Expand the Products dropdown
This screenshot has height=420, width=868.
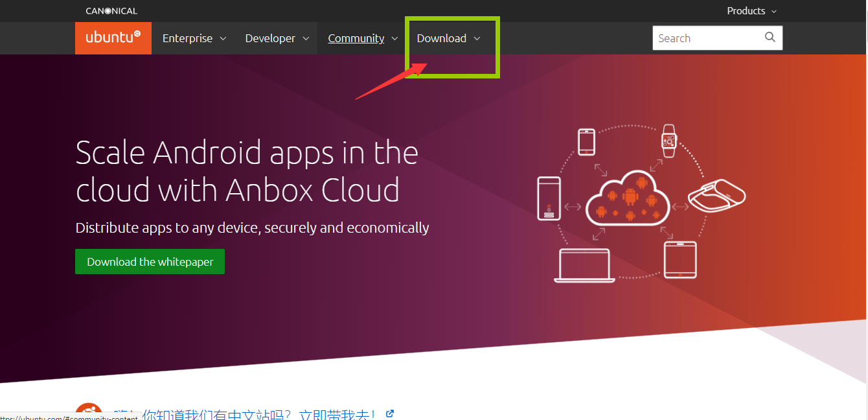tap(751, 10)
